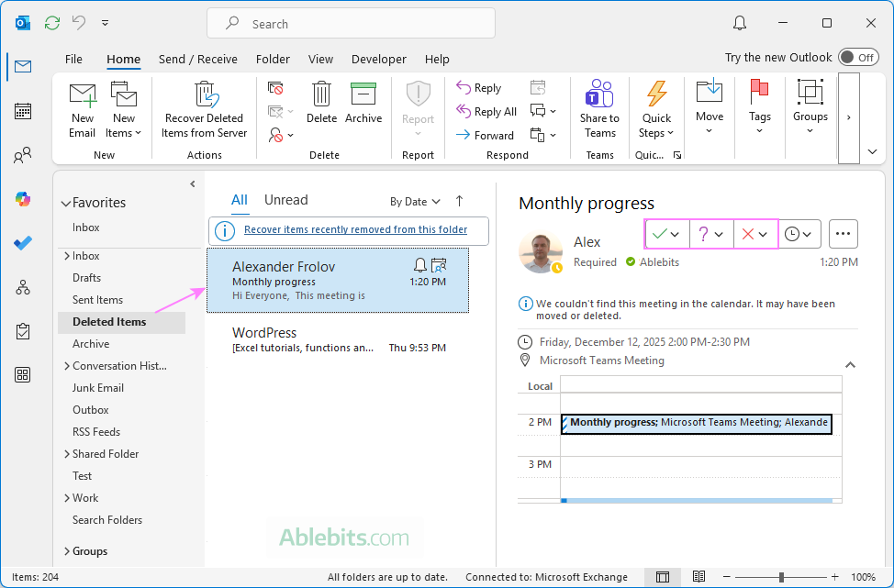Open the Calendar view in the left rail
The height and width of the screenshot is (588, 894).
click(x=23, y=110)
